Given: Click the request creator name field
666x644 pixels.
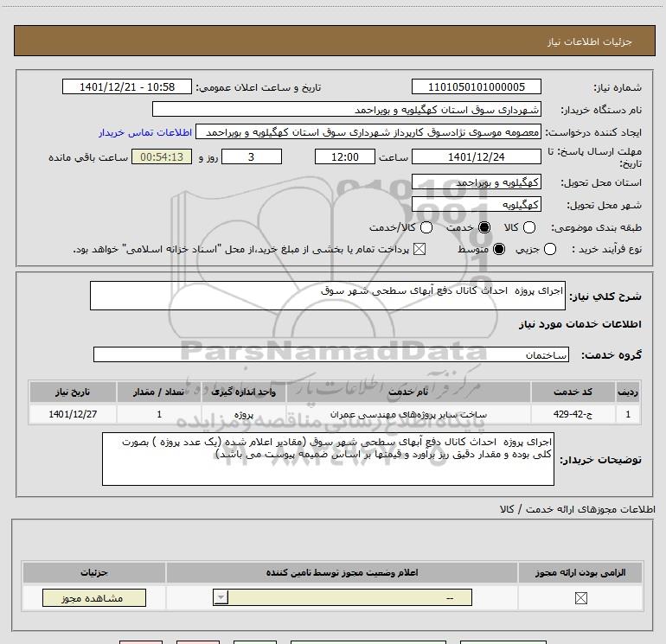Looking at the screenshot, I should [368, 132].
